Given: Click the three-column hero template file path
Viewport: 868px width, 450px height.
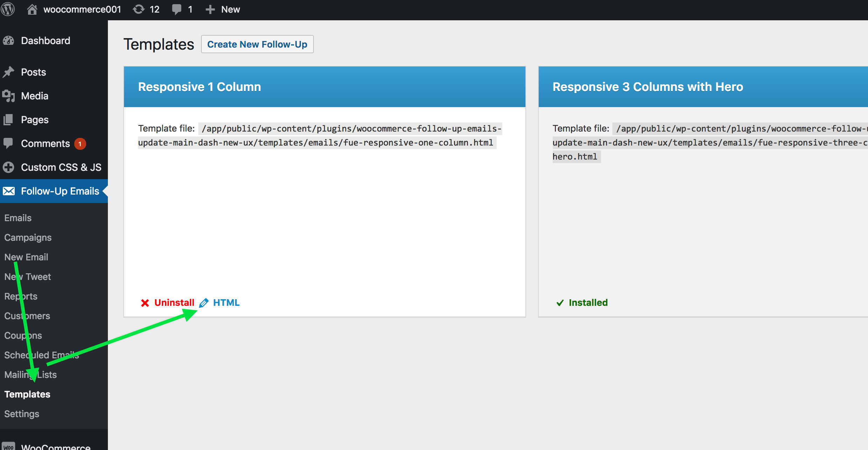Looking at the screenshot, I should point(710,142).
